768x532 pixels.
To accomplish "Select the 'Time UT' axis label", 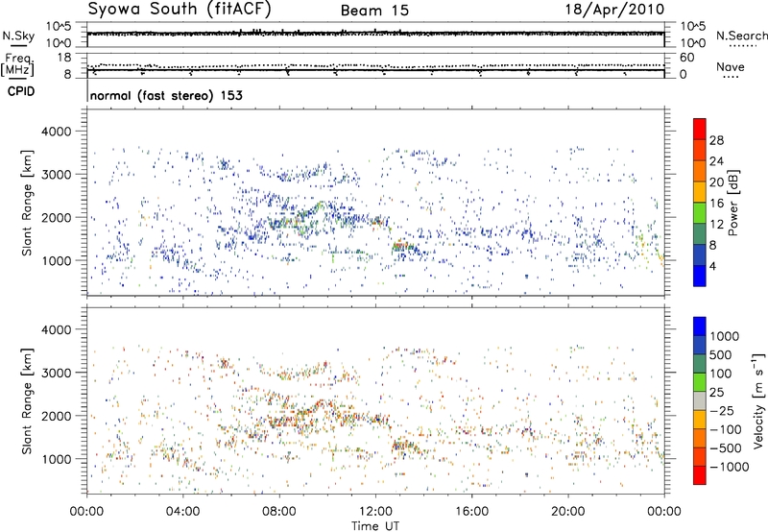I will coord(375,526).
